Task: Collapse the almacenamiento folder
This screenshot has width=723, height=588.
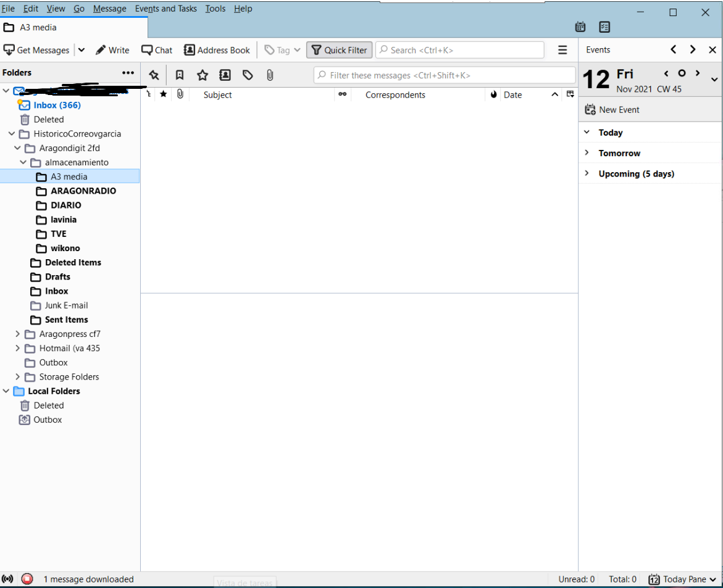Action: pyautogui.click(x=23, y=162)
